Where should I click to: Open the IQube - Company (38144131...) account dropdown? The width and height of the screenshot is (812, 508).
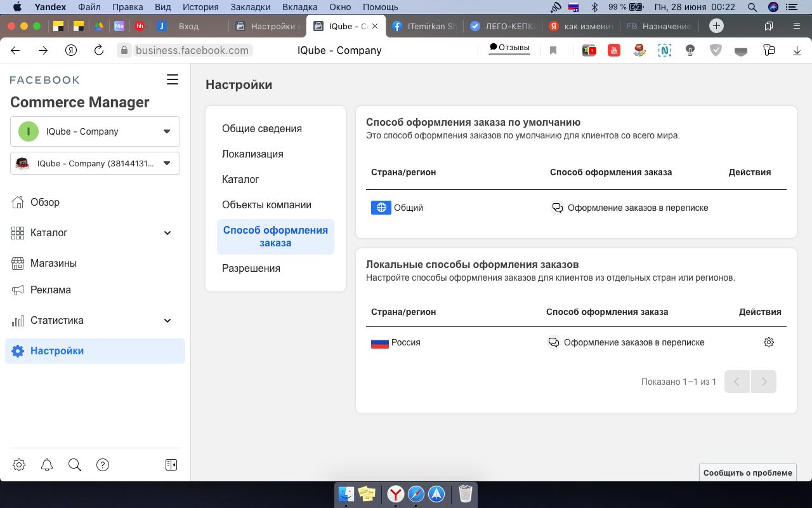[x=95, y=163]
